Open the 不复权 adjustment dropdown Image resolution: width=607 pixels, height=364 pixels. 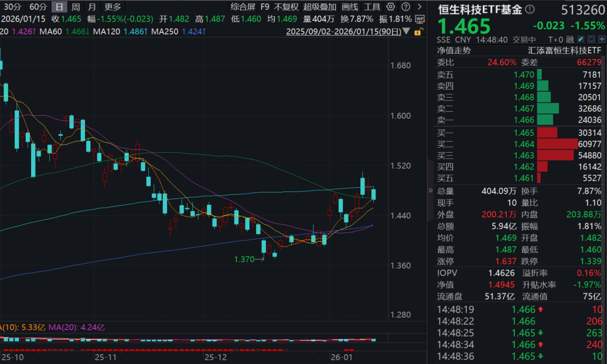286,7
